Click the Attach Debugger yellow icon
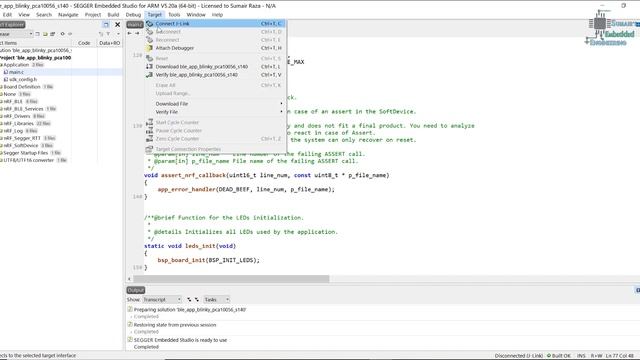The height and width of the screenshot is (360, 640). coord(149,48)
